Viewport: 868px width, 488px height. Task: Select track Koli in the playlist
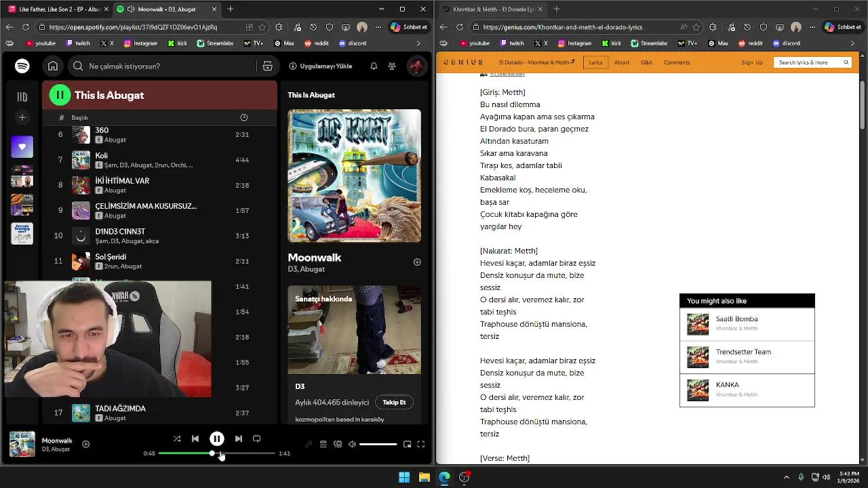point(160,160)
